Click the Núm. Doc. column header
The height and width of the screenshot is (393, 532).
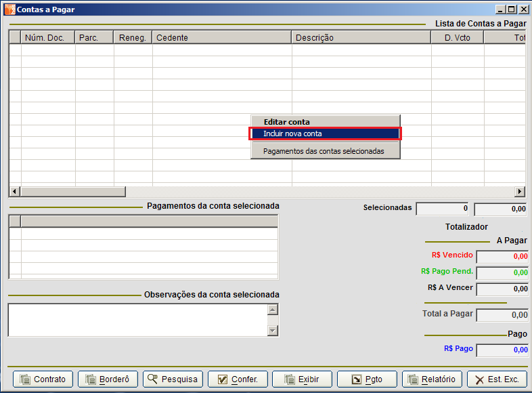tap(47, 38)
